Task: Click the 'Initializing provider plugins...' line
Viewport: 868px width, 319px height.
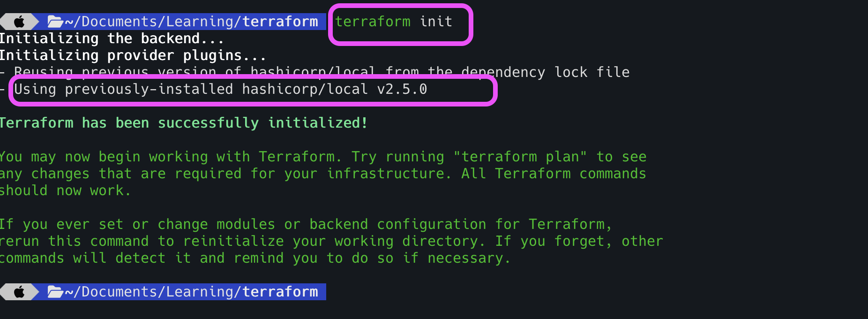Action: pos(133,55)
